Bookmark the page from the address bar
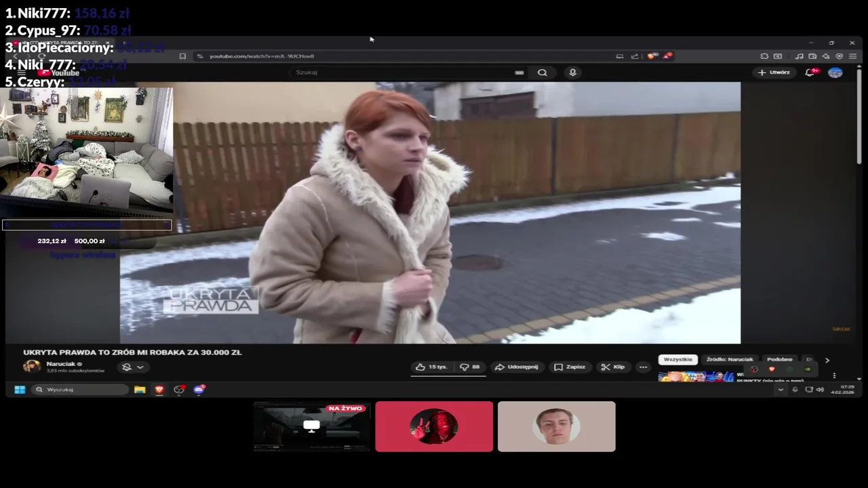Screen dimensions: 868x488 182,56
